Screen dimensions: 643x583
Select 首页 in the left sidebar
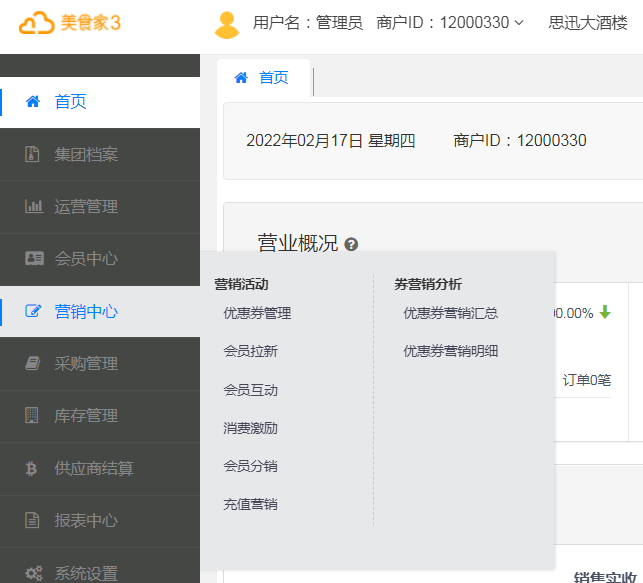(70, 102)
